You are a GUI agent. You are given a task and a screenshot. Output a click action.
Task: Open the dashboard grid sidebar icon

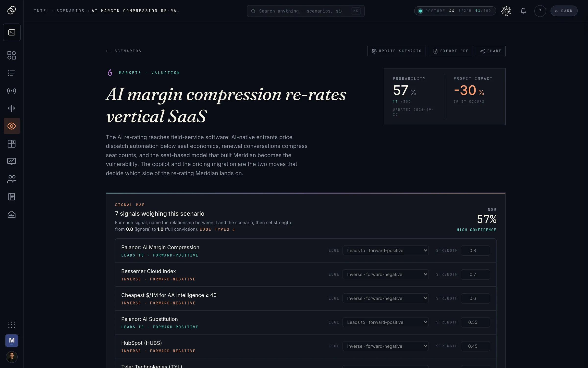(x=12, y=55)
